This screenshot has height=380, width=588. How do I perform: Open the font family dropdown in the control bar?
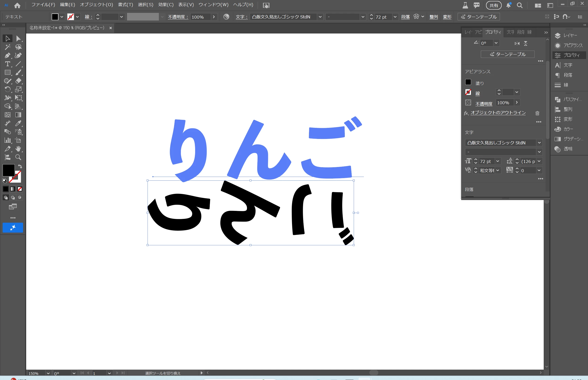320,17
